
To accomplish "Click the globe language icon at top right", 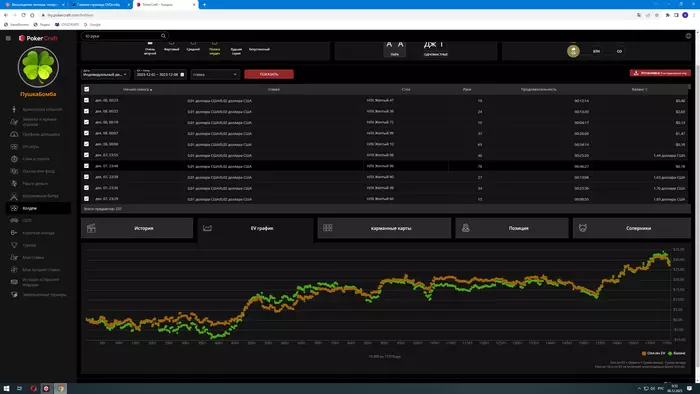I will point(688,36).
